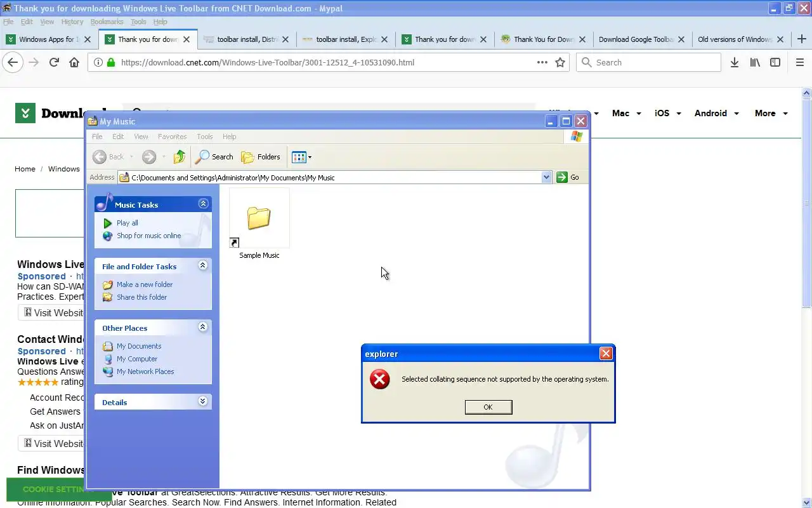This screenshot has height=508, width=812.
Task: Open the Edit menu in My Music window
Action: (x=118, y=137)
